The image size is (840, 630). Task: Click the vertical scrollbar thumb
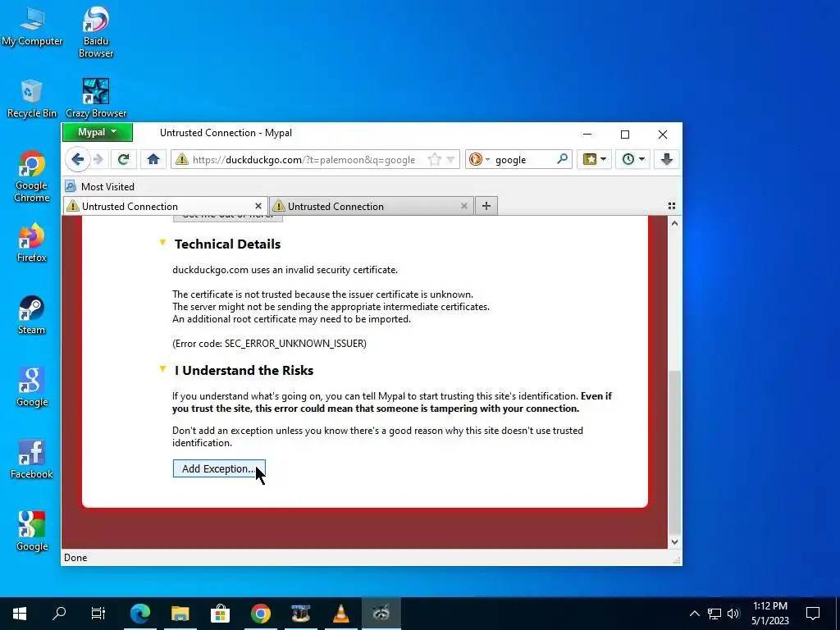(674, 452)
